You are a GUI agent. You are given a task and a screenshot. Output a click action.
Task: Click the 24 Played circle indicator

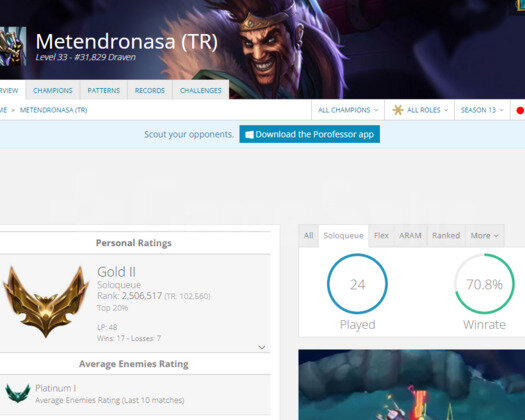tap(357, 284)
